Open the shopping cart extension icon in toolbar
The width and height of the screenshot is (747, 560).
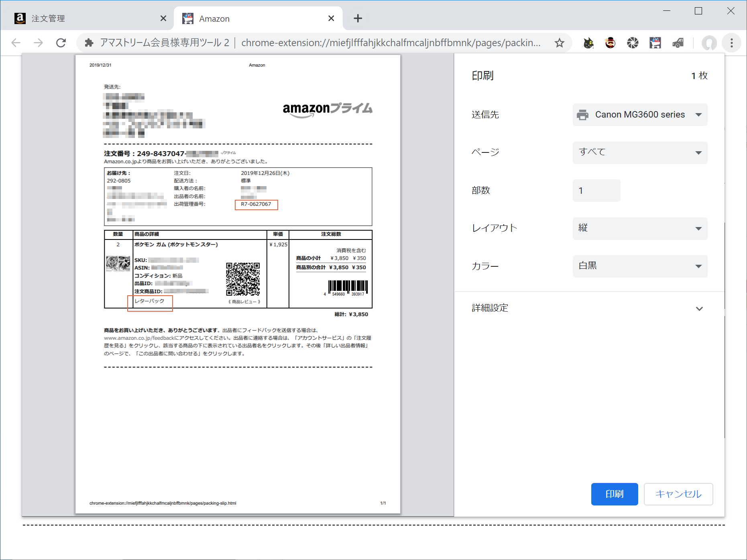click(x=655, y=43)
